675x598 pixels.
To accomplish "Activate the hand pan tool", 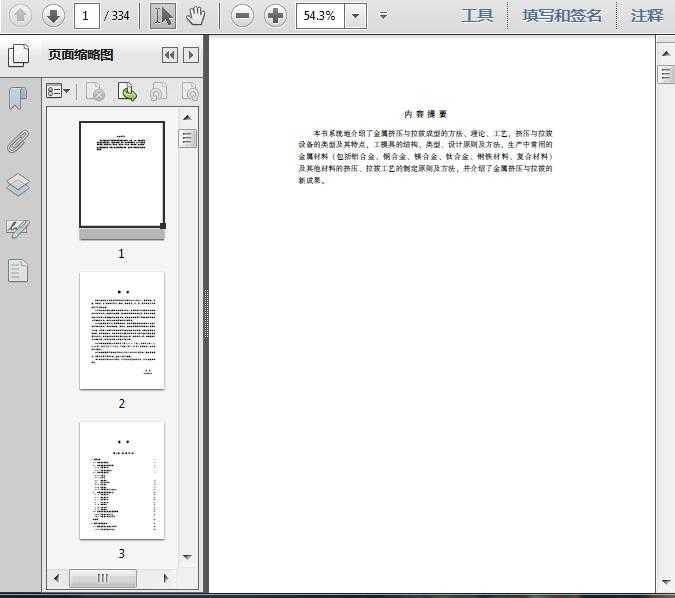I will point(195,16).
